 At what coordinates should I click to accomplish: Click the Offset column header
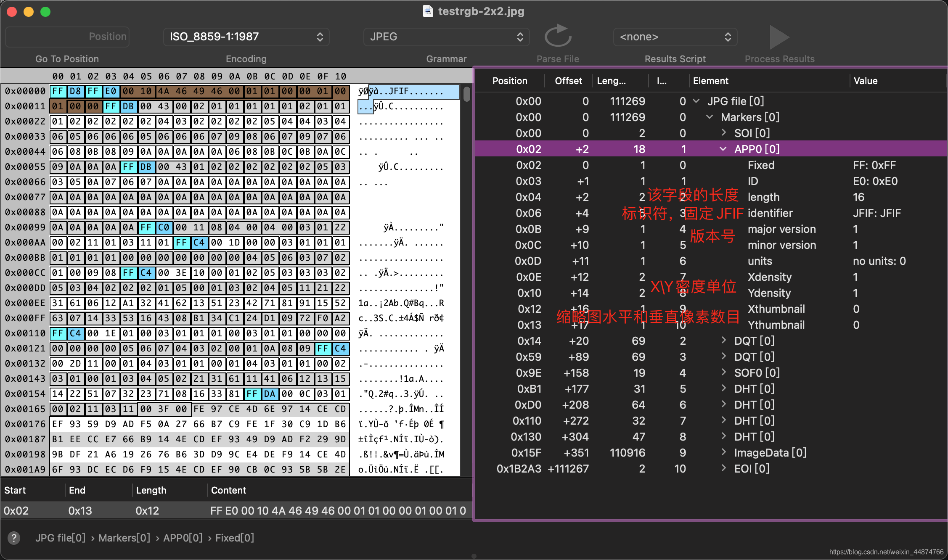568,81
